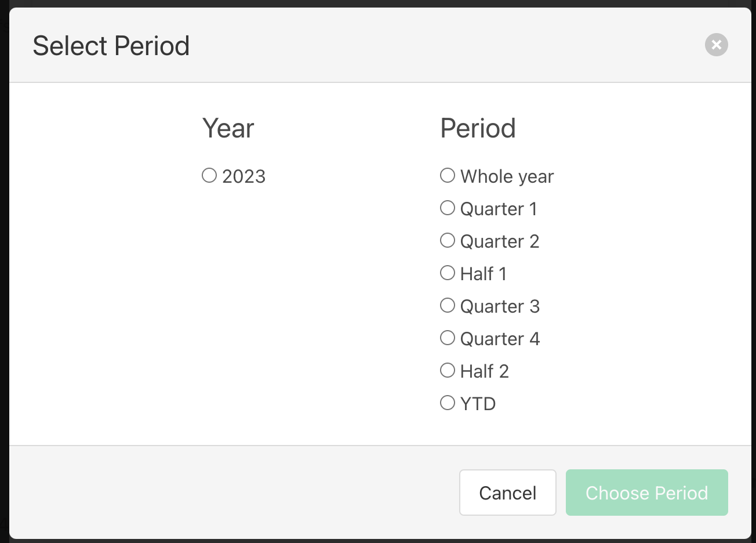The height and width of the screenshot is (543, 756).
Task: Click the "Whole year" label text
Action: pos(507,176)
